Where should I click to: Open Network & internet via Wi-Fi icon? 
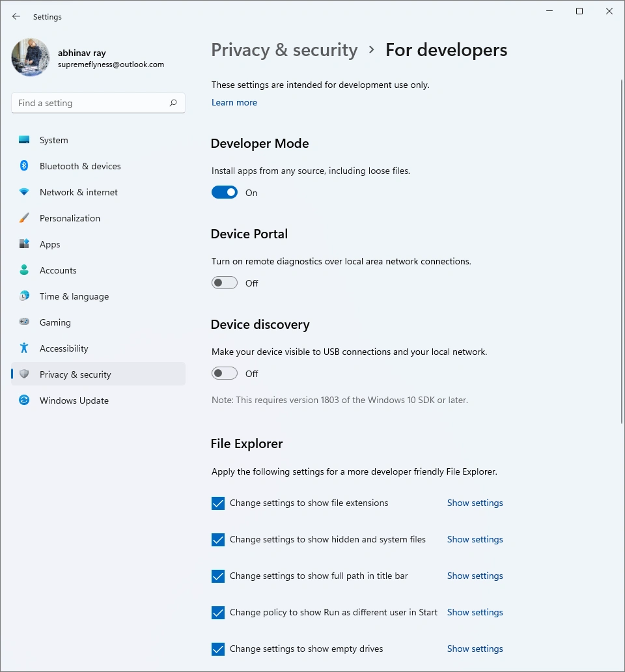pyautogui.click(x=24, y=192)
